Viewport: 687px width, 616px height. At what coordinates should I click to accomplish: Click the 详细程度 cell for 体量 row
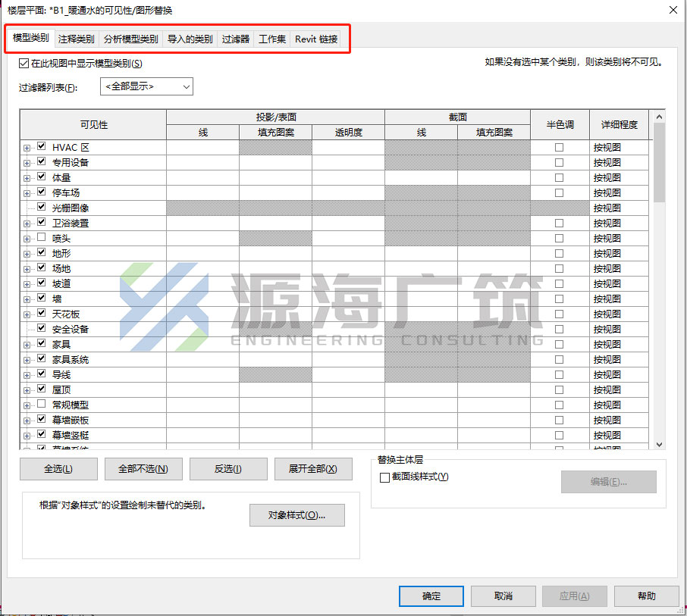click(x=619, y=178)
